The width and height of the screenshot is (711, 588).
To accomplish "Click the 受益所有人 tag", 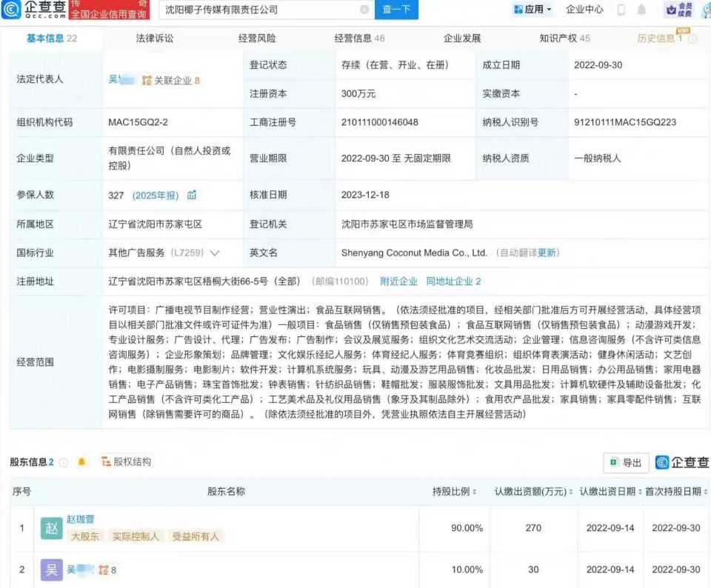I will (x=195, y=536).
